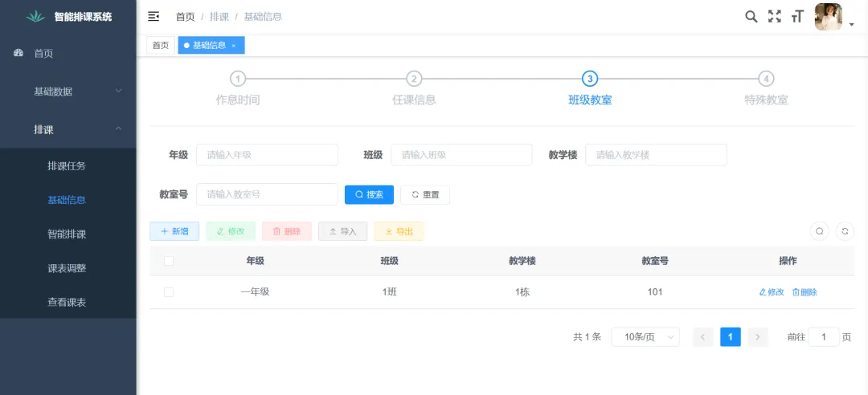Click the 年级 input field
Screen dimensions: 868x395
(x=267, y=155)
